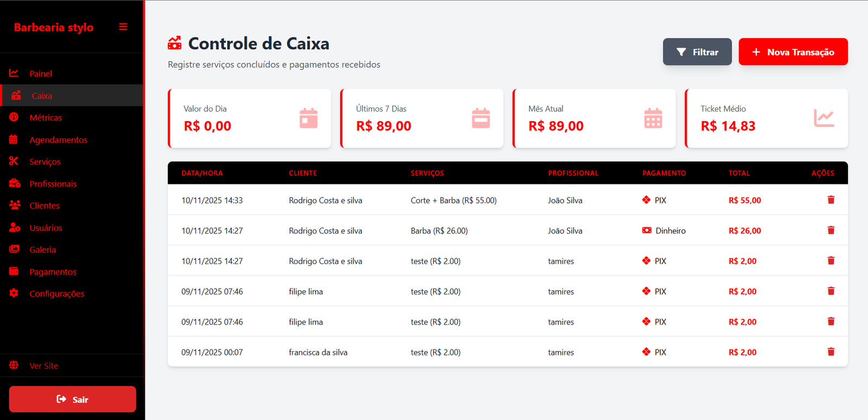Click the cash register icon beside Controle de Caixa

tap(175, 43)
